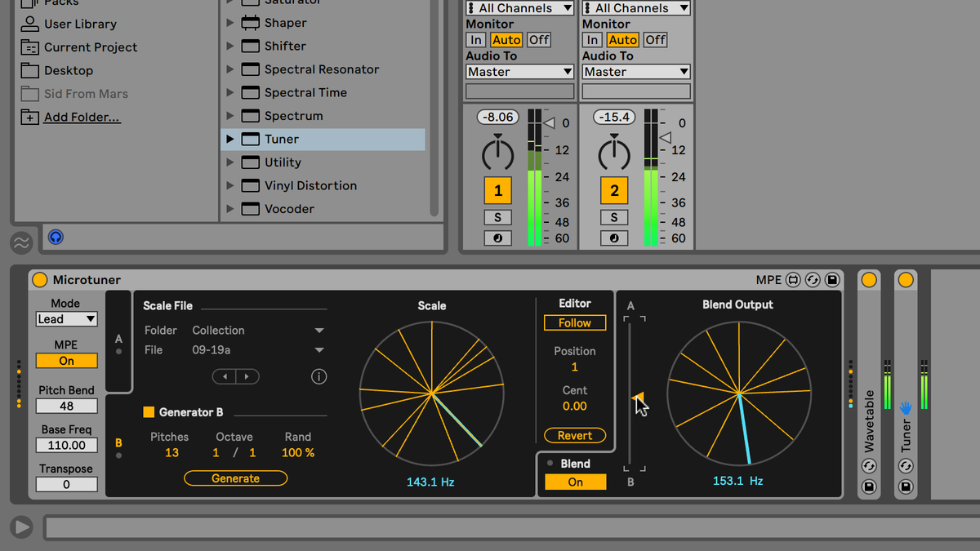Switch Blend Output off
Screen dimensions: 980x551
575,482
